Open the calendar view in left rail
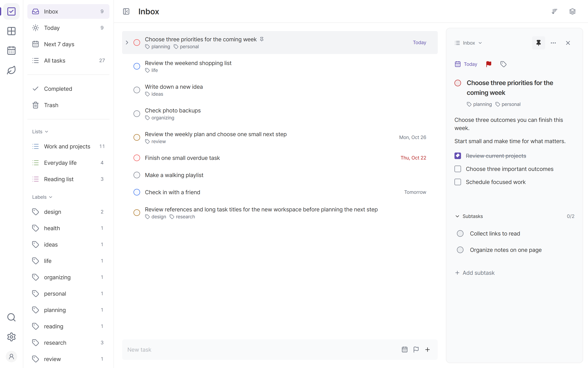The height and width of the screenshot is (368, 588). point(11,51)
